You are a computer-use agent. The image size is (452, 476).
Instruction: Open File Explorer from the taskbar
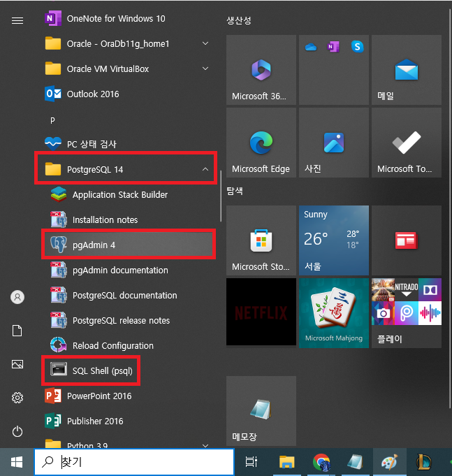pos(286,462)
